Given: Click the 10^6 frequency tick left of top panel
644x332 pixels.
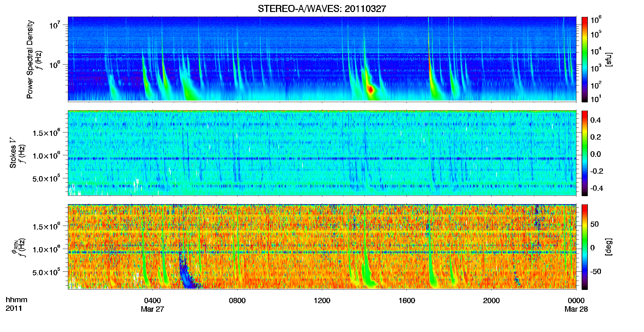Looking at the screenshot, I should [x=55, y=65].
